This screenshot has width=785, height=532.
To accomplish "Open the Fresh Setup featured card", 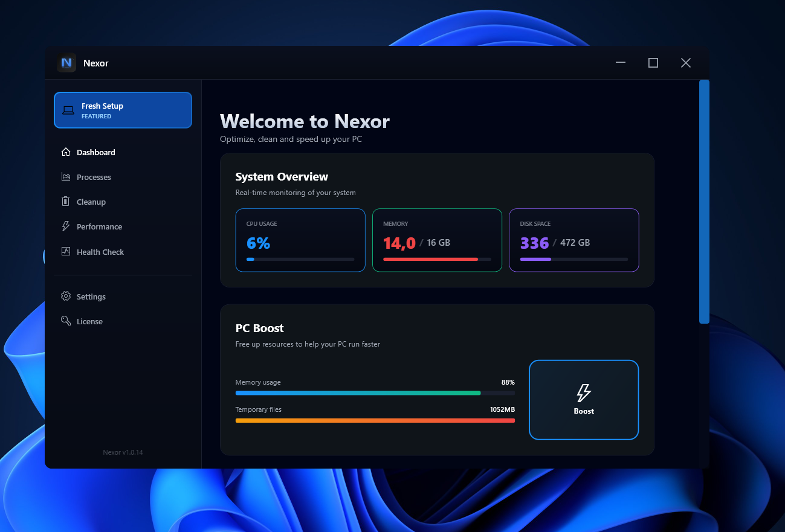I will click(123, 110).
